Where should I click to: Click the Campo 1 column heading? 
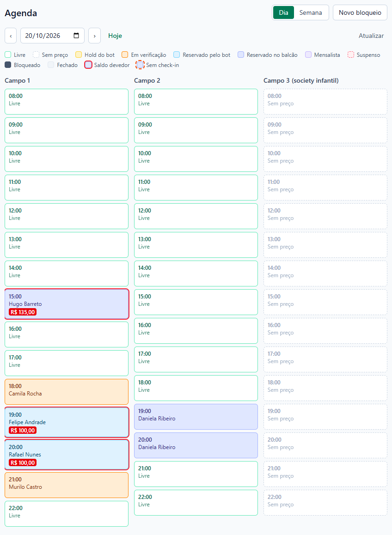[18, 80]
